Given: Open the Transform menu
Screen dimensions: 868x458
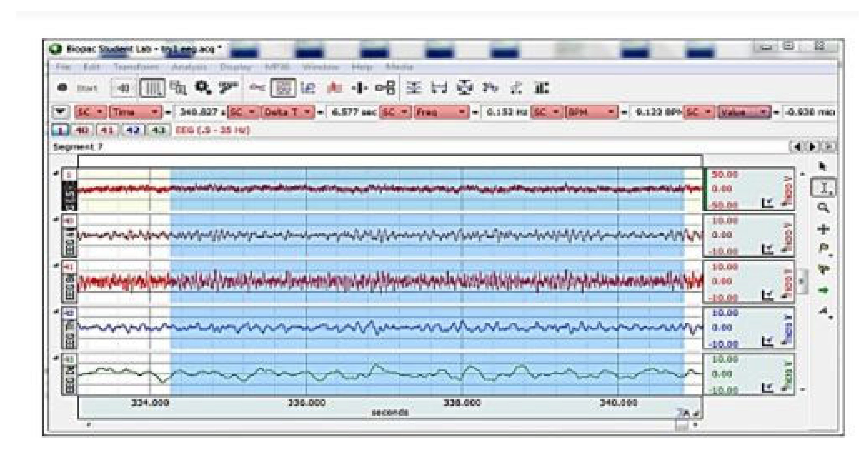Looking at the screenshot, I should tap(136, 67).
